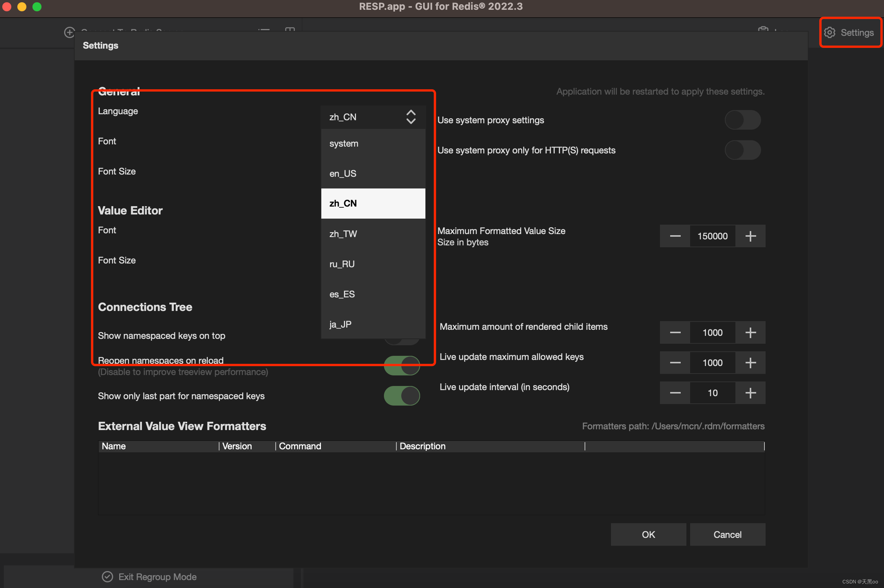Click the Exit Regroup Mode checkmark icon
The width and height of the screenshot is (884, 588).
(x=107, y=577)
